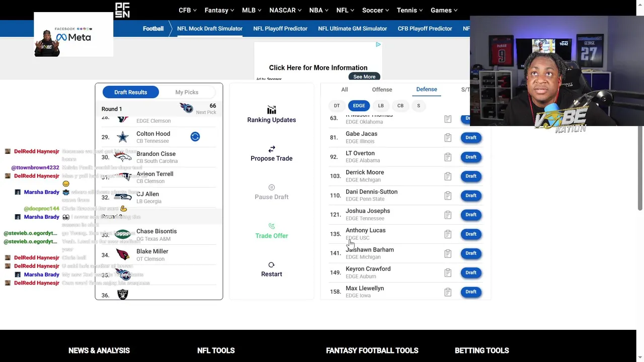Expand the MLB dropdown menu
This screenshot has width=644, height=362.
[252, 10]
